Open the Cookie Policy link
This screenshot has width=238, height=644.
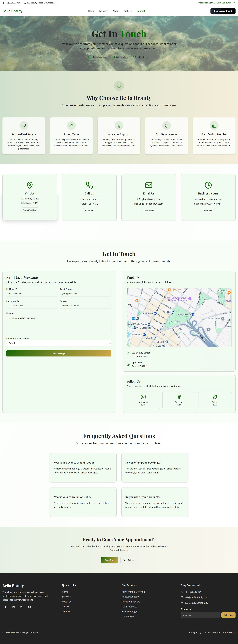pyautogui.click(x=229, y=632)
